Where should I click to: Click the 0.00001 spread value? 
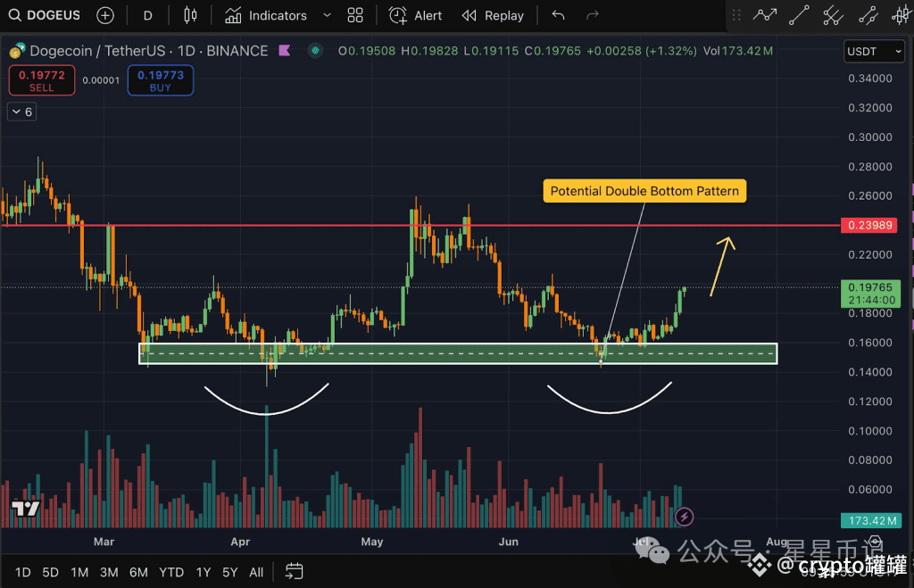coord(101,80)
